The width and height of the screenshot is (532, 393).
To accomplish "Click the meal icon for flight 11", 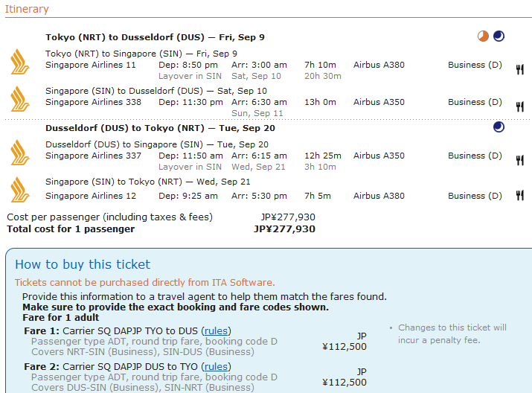I will [519, 70].
